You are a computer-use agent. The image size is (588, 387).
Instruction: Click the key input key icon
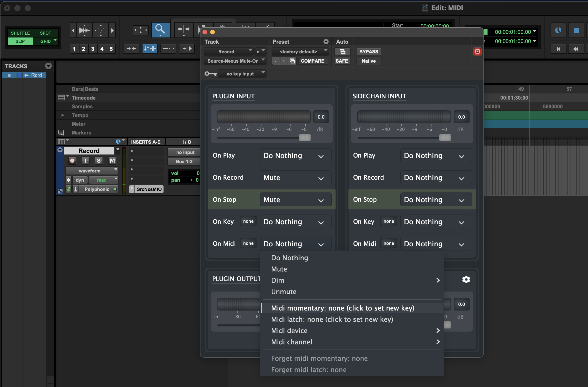pos(211,74)
